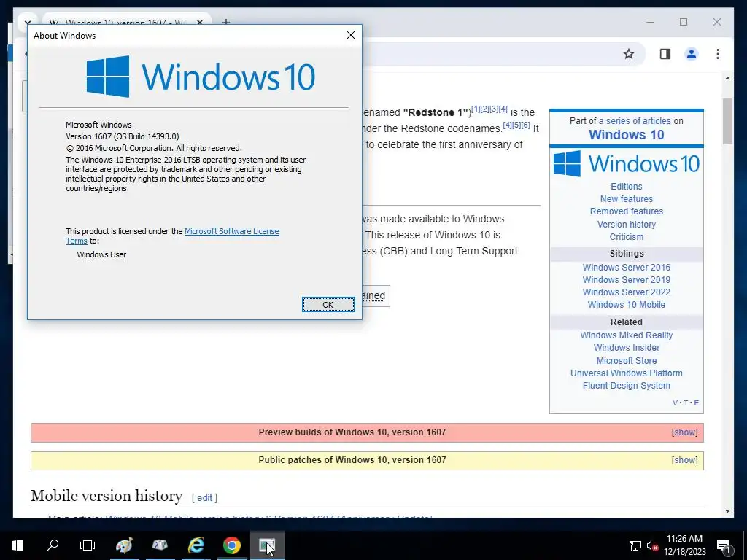Show Preview builds of version 1607 table

(684, 432)
